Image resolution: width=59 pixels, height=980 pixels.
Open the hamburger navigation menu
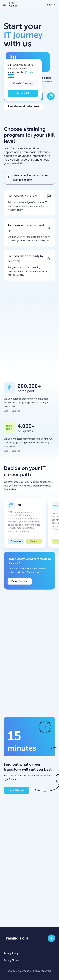coord(5,5)
